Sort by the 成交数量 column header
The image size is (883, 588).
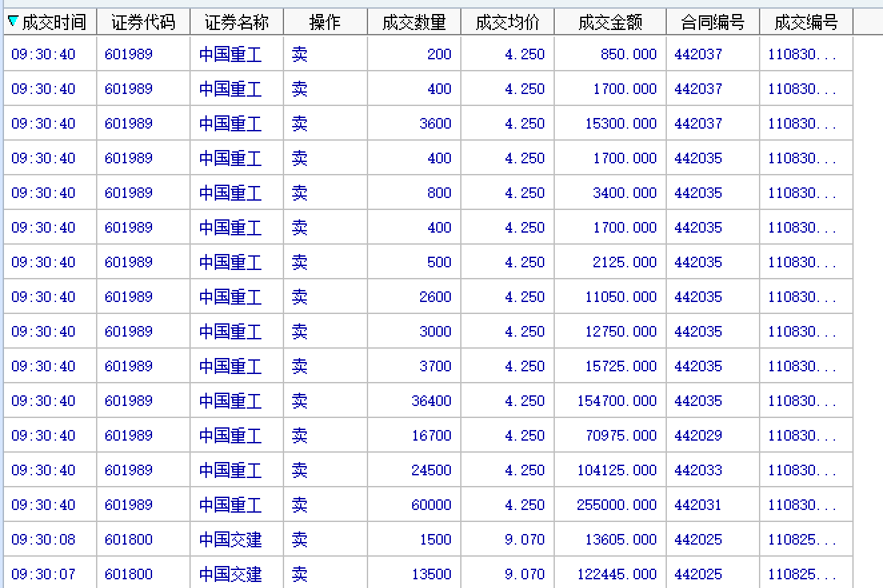[x=414, y=23]
